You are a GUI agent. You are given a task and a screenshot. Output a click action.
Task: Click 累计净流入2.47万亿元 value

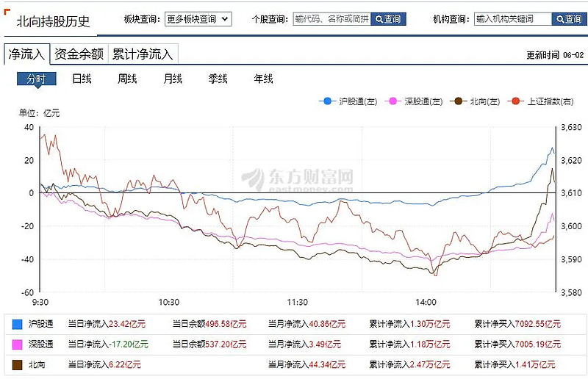[x=409, y=364]
